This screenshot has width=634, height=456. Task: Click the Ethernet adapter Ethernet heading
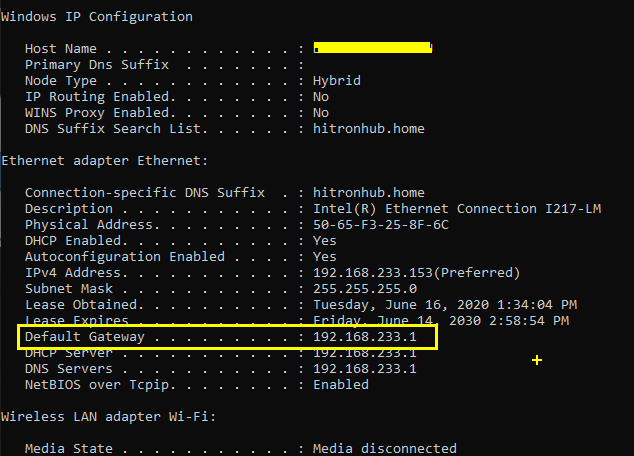tap(105, 161)
